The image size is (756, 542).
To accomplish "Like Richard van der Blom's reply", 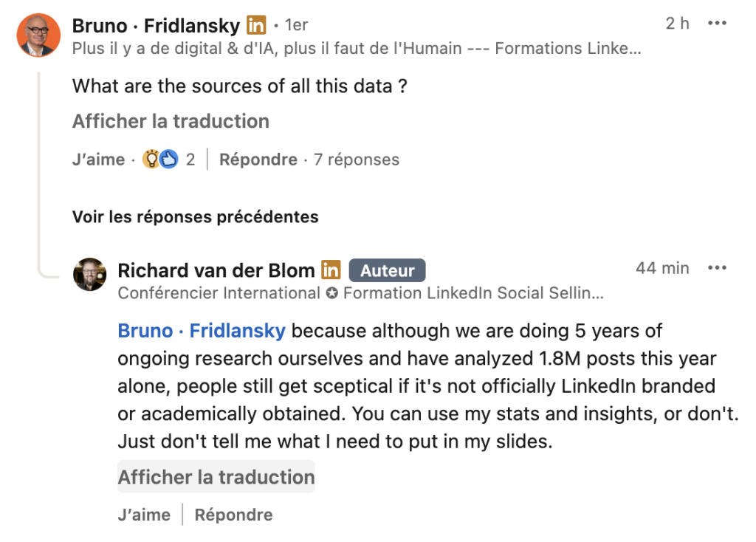I will (144, 515).
